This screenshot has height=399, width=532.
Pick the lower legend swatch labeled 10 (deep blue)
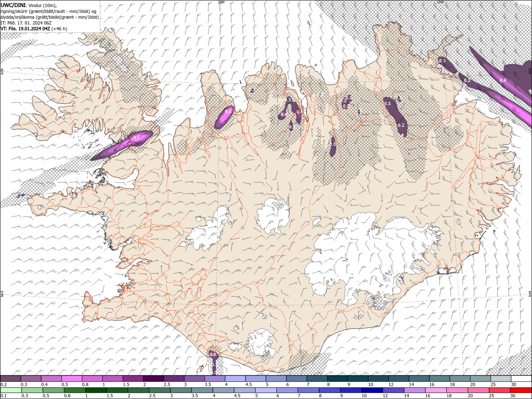pos(372,390)
